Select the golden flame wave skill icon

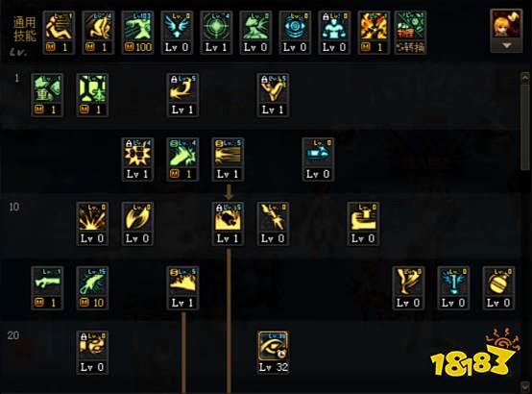coord(182,288)
